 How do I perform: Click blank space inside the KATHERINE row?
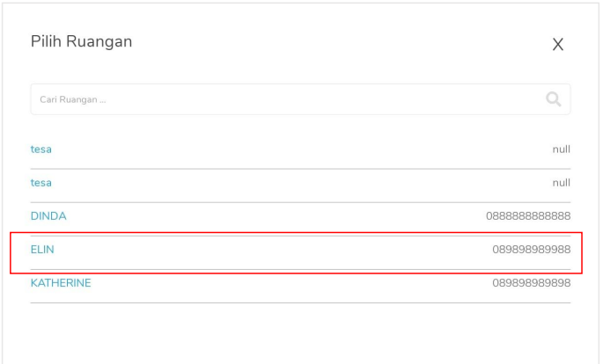coord(264,284)
